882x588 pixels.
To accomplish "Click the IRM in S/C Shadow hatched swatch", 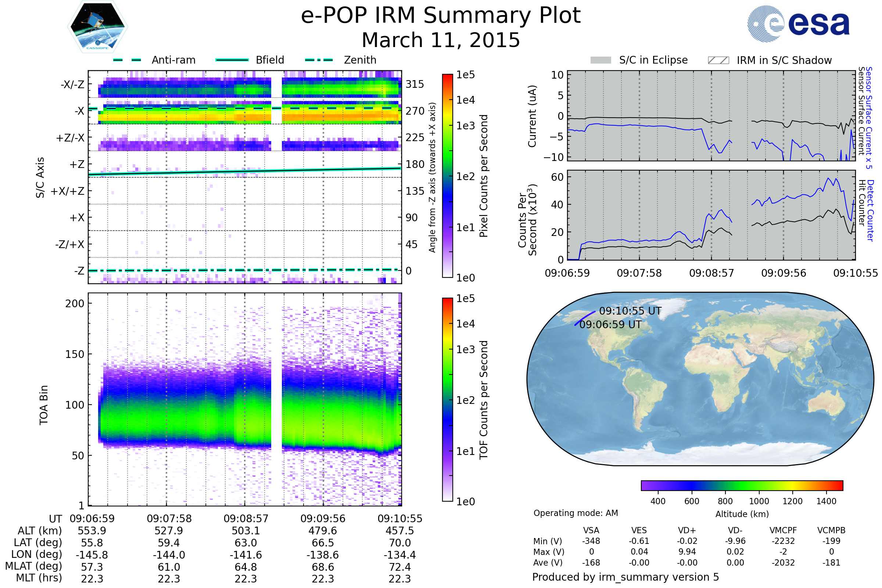I will tap(718, 60).
